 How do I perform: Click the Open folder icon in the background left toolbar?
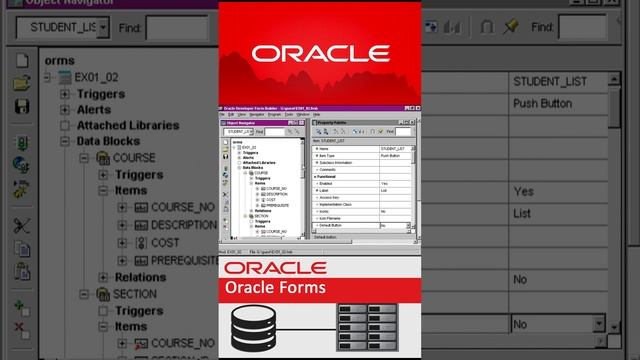coord(22,83)
